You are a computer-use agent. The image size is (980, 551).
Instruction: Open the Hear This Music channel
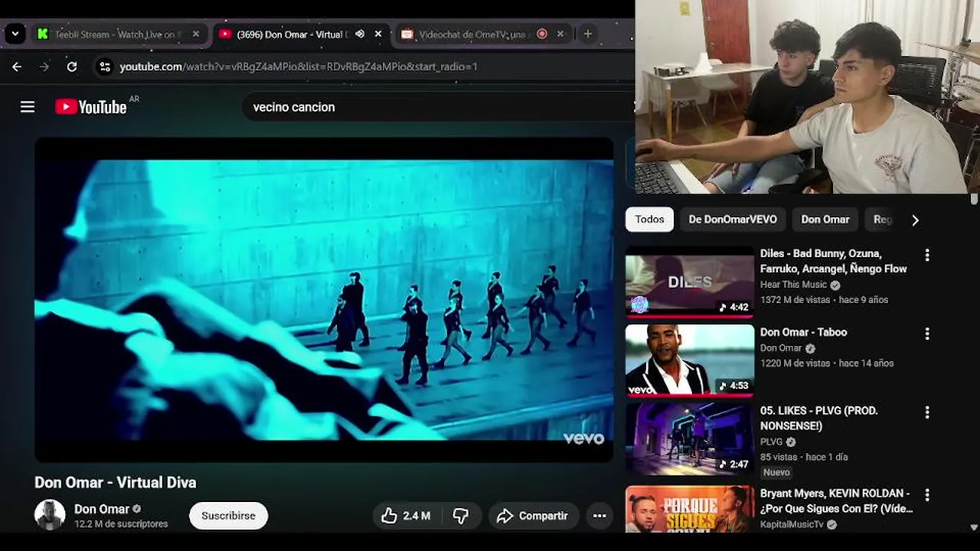[793, 285]
